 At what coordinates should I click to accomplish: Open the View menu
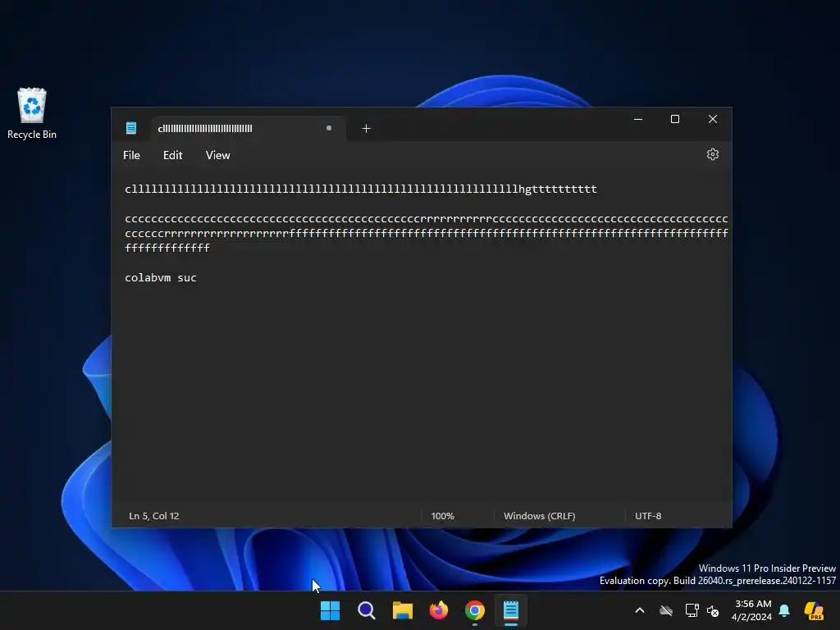click(x=217, y=155)
